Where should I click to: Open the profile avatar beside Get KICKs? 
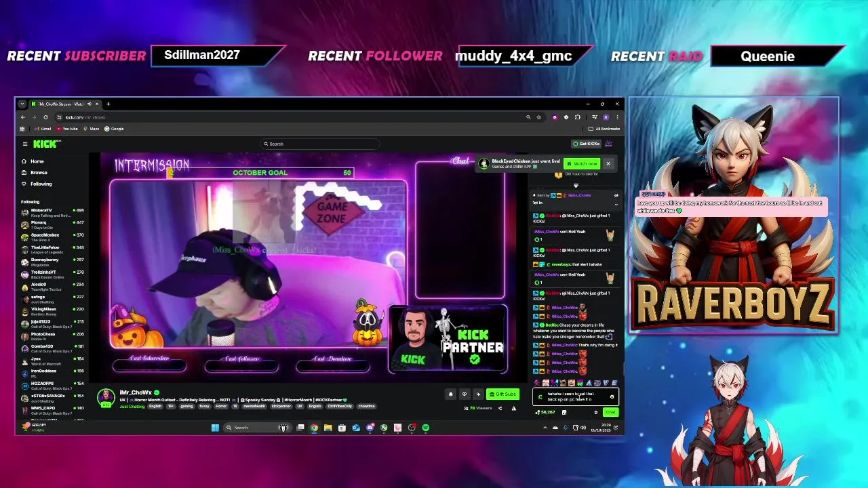[609, 144]
